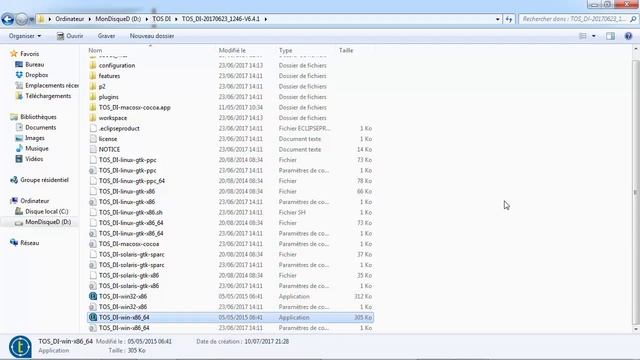This screenshot has height=360, width=640.
Task: Select Réseau in the navigation pane
Action: click(x=25, y=243)
